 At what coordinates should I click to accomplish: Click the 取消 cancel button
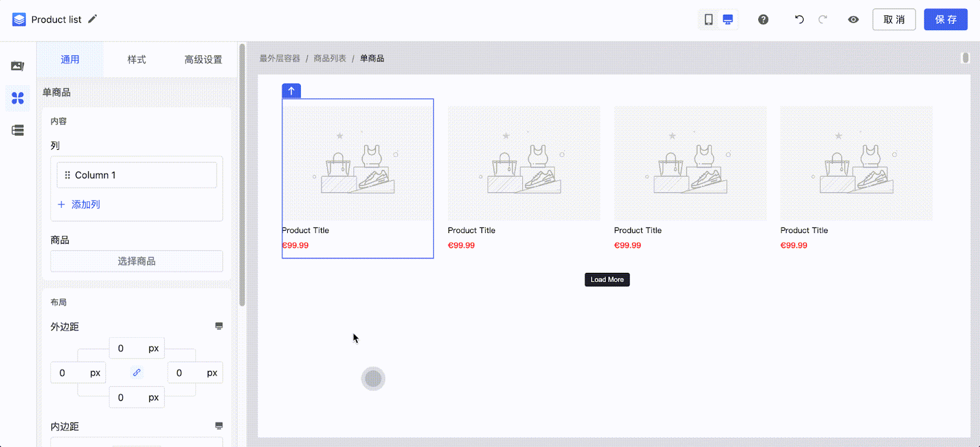click(894, 20)
